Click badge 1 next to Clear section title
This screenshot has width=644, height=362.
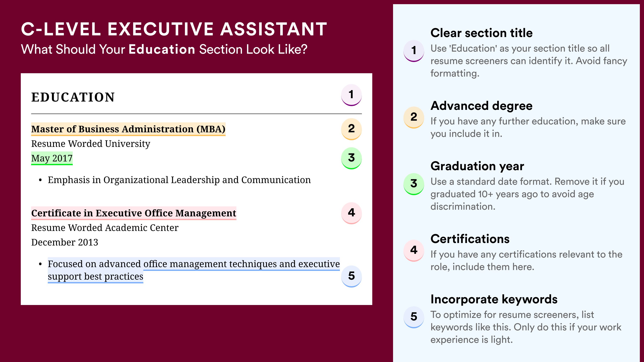[x=414, y=51]
